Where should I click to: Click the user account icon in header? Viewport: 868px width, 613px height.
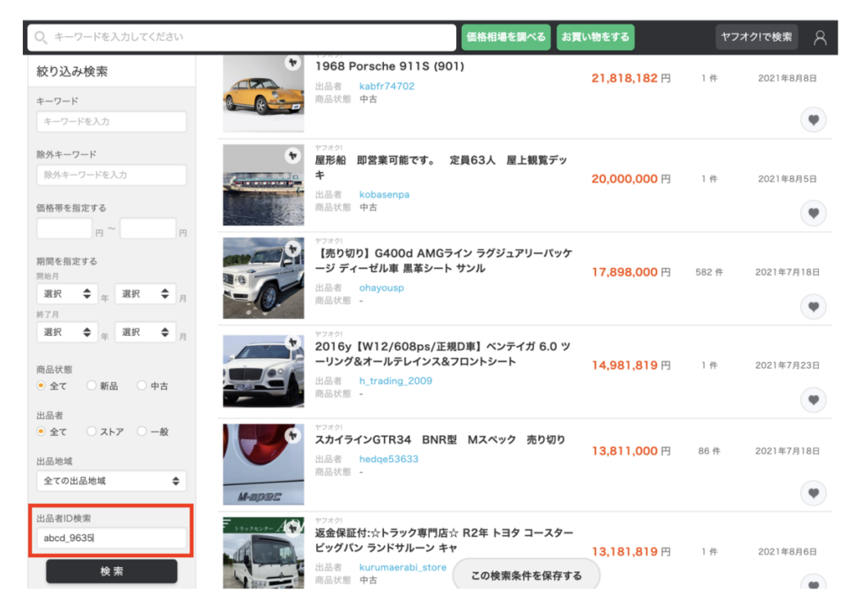click(x=820, y=37)
